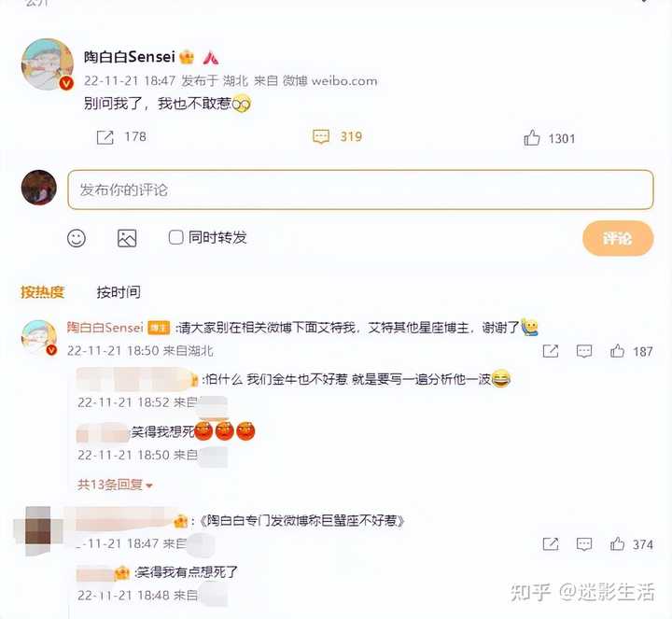Open the emoji picker smiley icon
This screenshot has height=619, width=672.
pos(77,238)
